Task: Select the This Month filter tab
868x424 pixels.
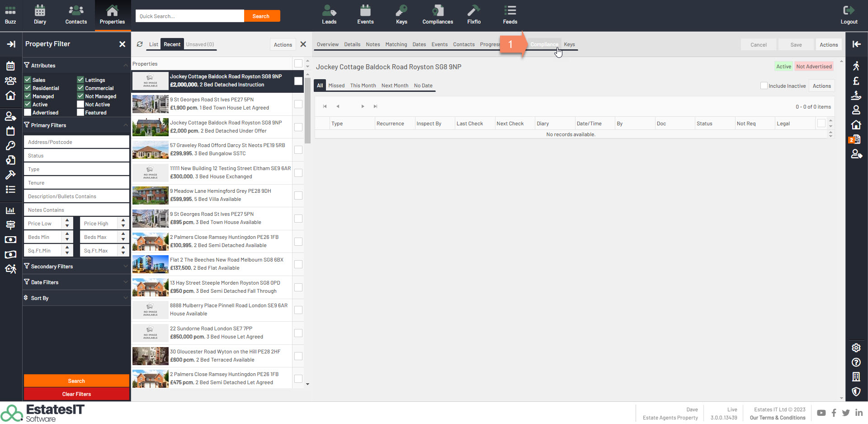Action: [363, 86]
